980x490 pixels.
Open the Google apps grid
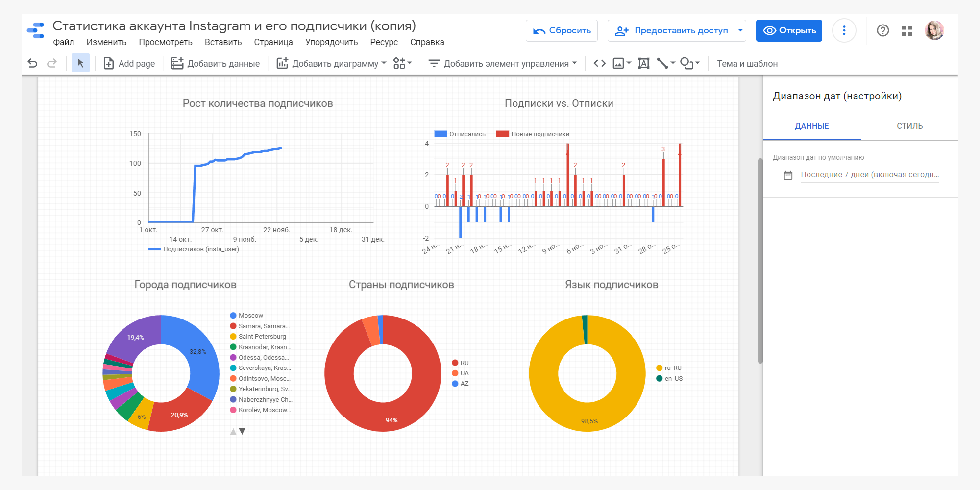click(907, 31)
